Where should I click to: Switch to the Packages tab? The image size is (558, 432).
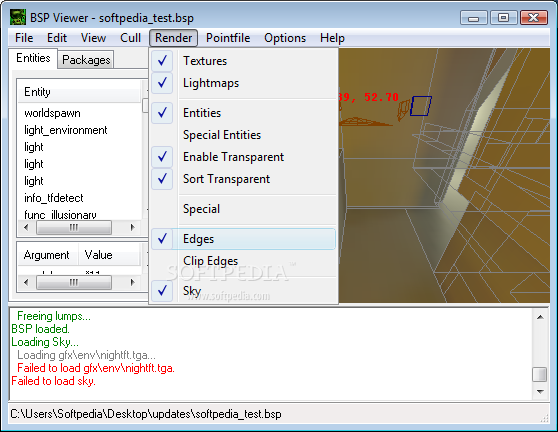coord(86,60)
